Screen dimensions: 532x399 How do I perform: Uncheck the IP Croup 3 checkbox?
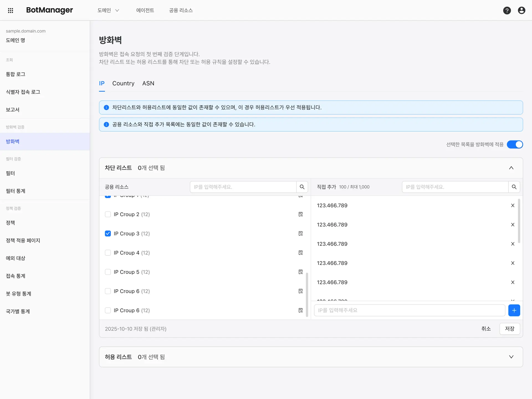(108, 234)
